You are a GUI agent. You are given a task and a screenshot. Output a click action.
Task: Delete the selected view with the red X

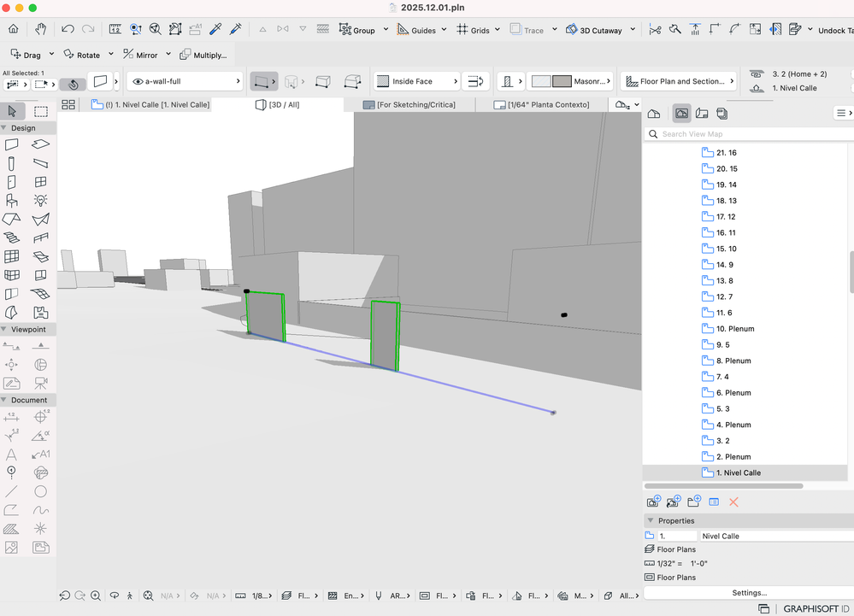pos(733,502)
